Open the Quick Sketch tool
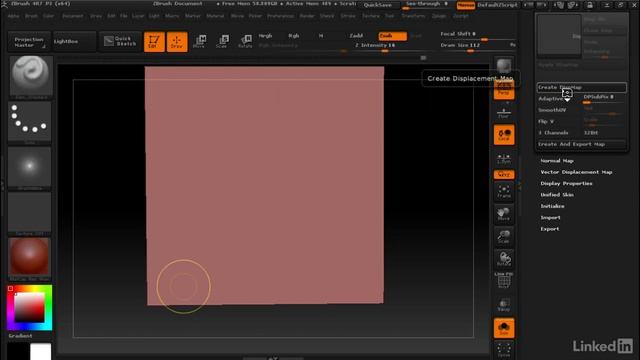This screenshot has height=360, width=640. click(120, 41)
